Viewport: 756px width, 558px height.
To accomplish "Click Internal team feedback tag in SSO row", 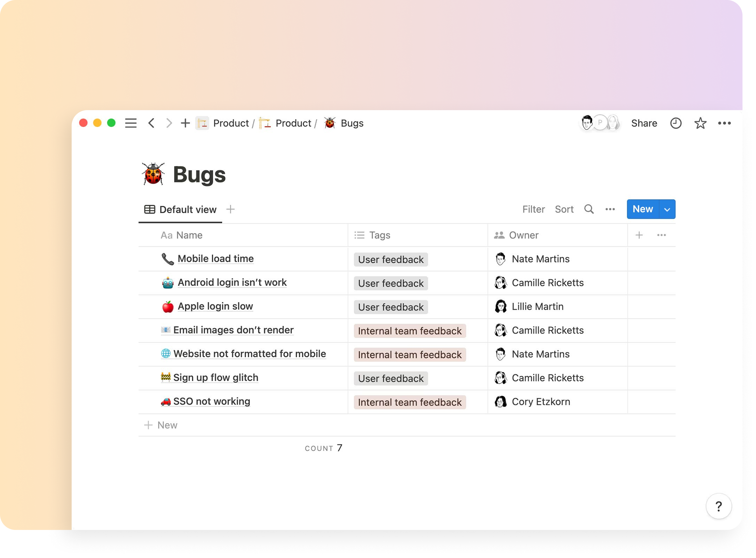I will click(x=410, y=403).
